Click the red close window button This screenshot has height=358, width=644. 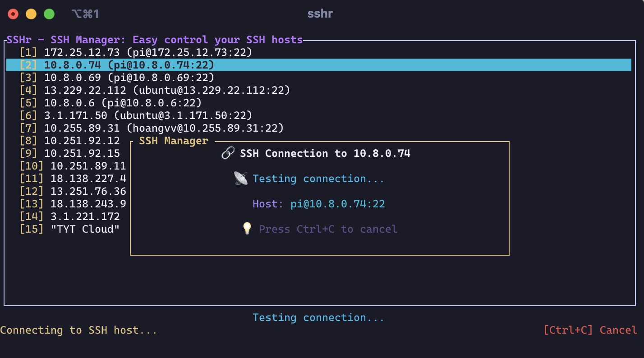pos(13,14)
